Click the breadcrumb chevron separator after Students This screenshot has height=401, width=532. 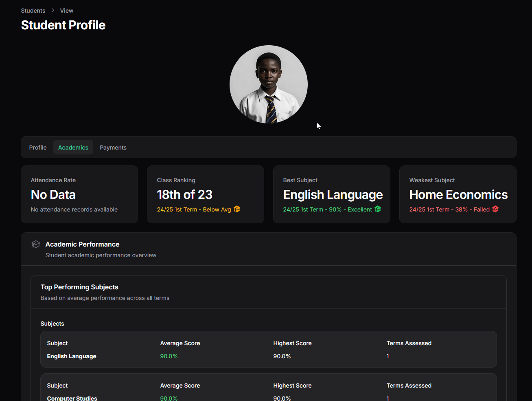(53, 11)
